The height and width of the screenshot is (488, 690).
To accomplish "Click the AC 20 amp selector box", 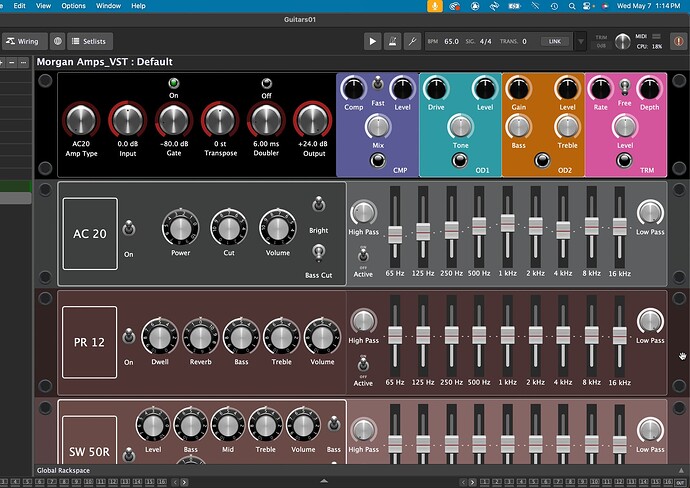I will pos(90,234).
